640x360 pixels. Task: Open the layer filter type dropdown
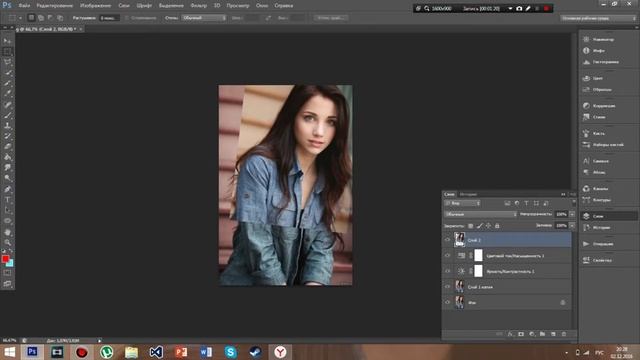point(462,203)
